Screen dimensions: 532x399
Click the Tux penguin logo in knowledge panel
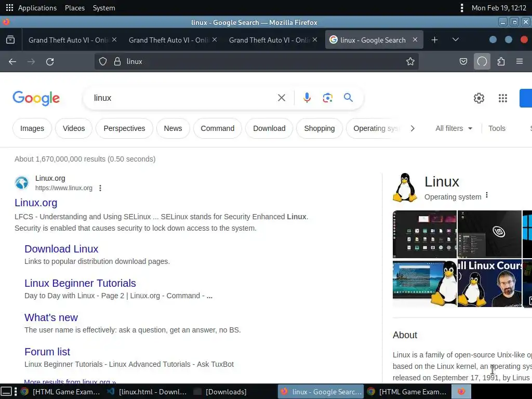(x=405, y=187)
